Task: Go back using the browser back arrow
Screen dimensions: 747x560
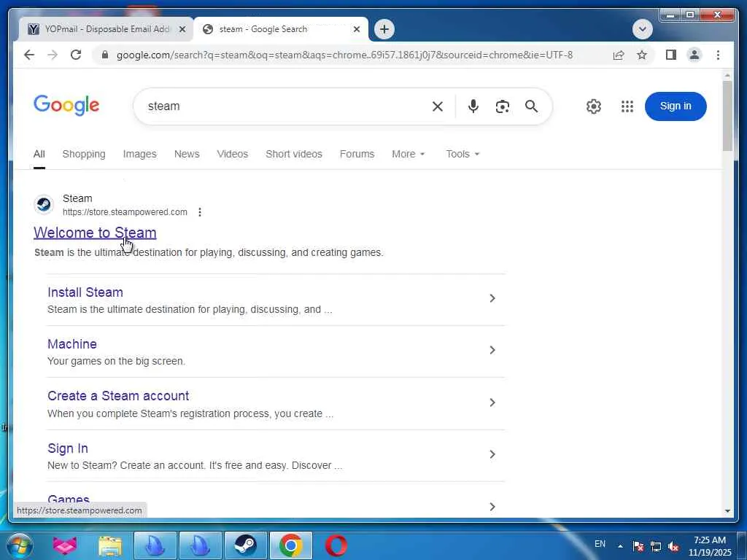Action: 29,55
